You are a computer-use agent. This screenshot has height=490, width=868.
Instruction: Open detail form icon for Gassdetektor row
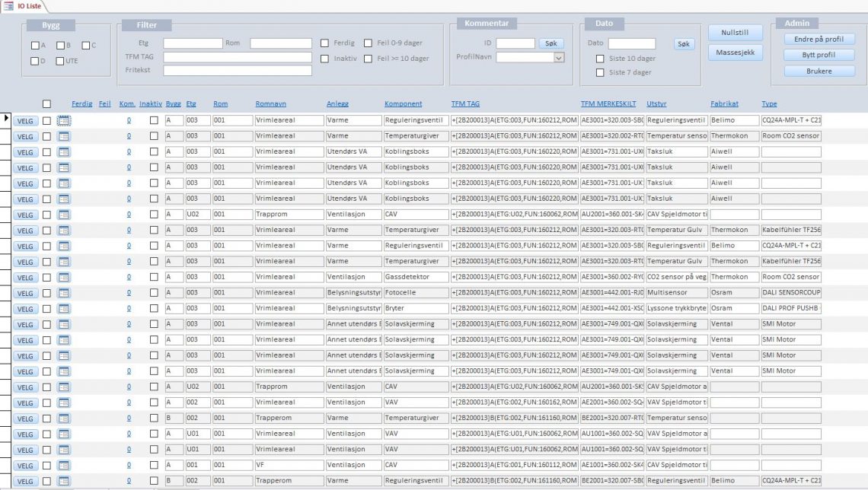pyautogui.click(x=64, y=277)
